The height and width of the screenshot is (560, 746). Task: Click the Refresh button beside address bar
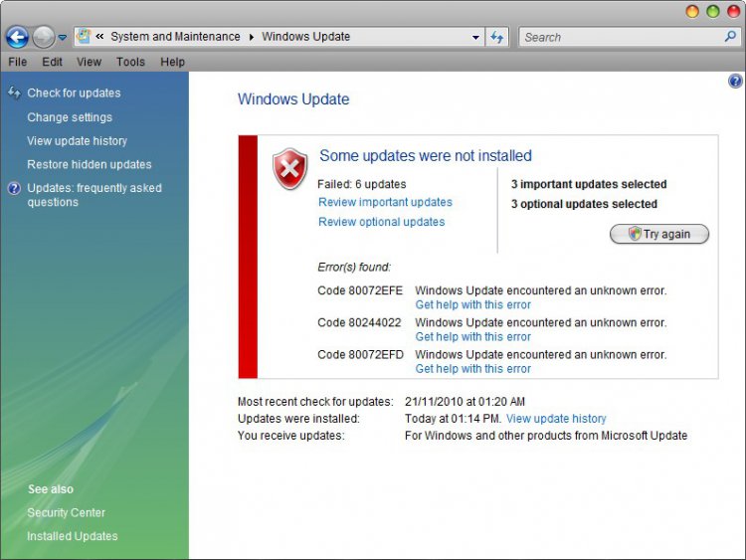coord(496,37)
